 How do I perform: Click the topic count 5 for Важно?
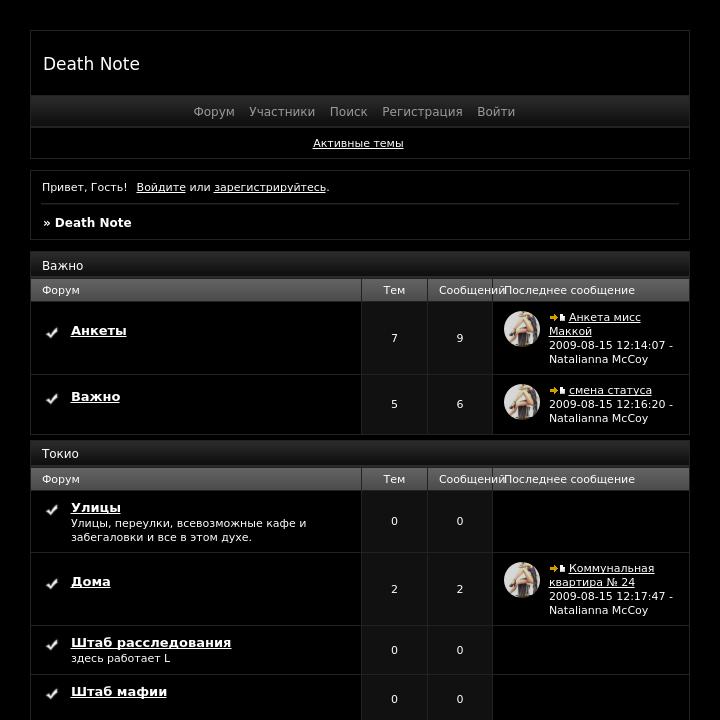[x=394, y=405]
